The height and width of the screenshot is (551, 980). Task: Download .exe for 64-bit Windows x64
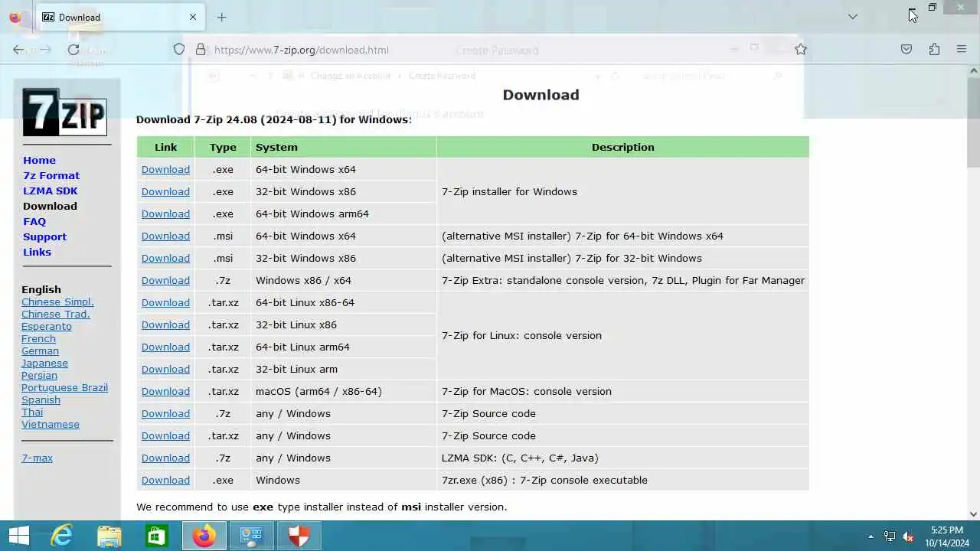pyautogui.click(x=165, y=169)
